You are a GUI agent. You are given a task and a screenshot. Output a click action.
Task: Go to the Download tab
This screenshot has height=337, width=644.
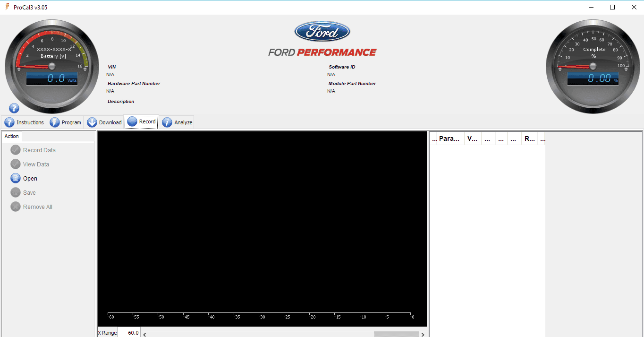(x=104, y=122)
